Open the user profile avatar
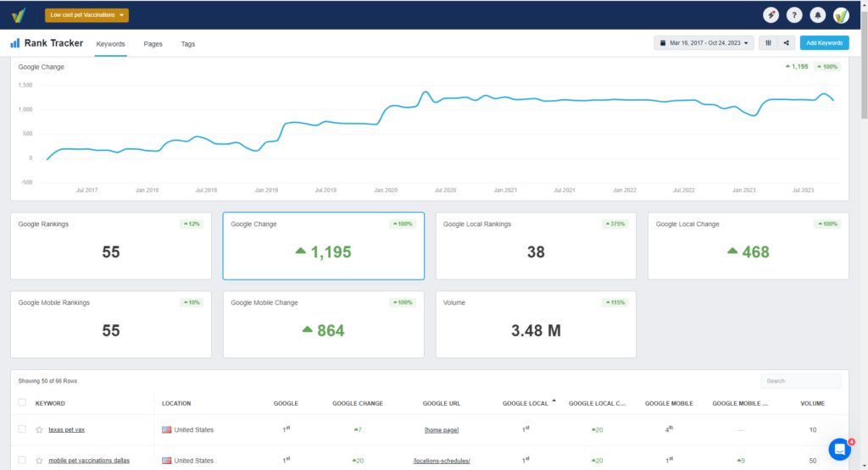868x470 pixels. [841, 15]
